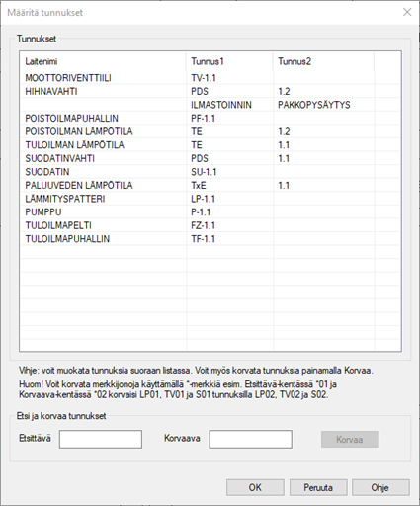Image resolution: width=420 pixels, height=506 pixels.
Task: Sort by the Laitenimi column header
Action: [103, 61]
